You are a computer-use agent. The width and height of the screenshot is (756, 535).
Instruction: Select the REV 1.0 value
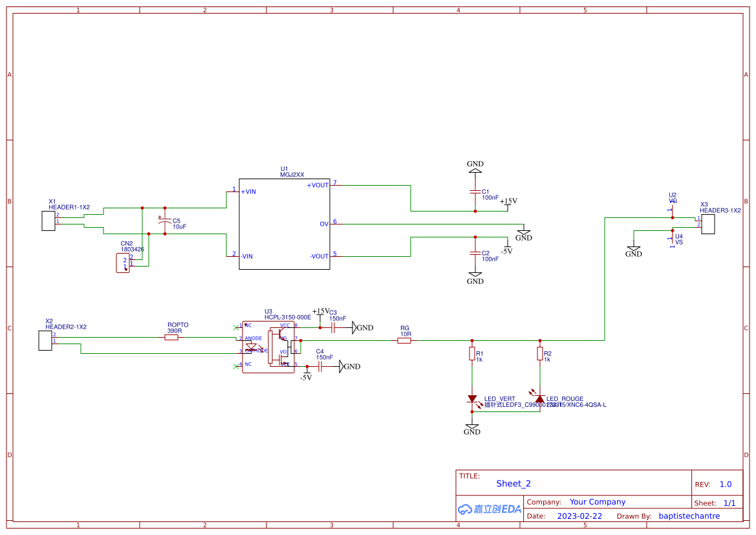click(x=726, y=484)
